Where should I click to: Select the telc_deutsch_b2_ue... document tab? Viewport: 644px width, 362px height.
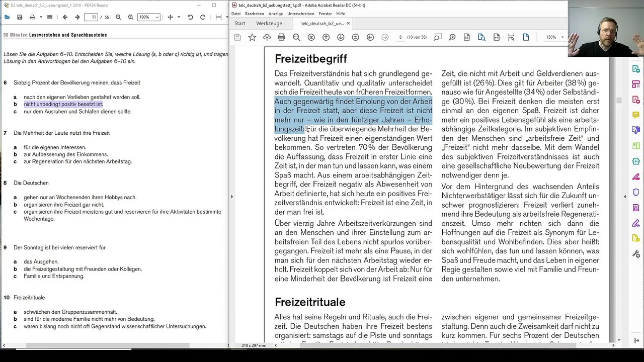(323, 24)
